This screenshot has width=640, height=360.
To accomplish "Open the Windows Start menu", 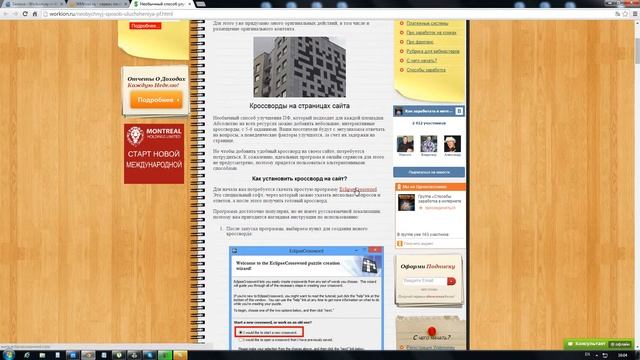I will pyautogui.click(x=8, y=355).
